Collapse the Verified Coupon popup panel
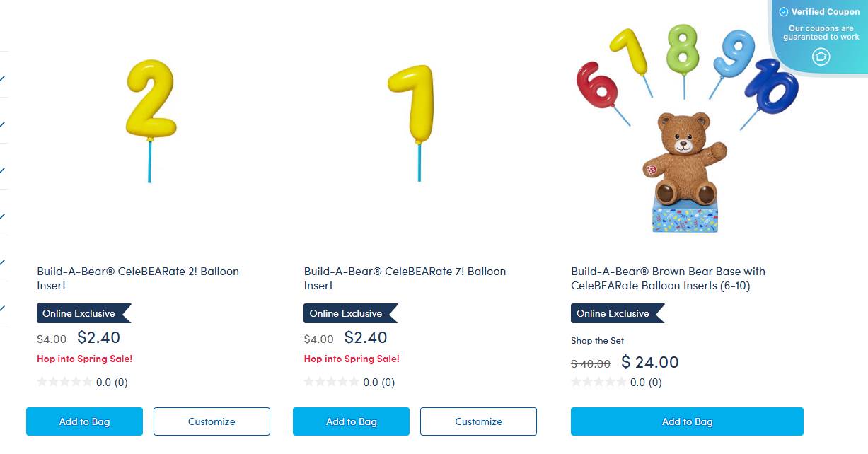The height and width of the screenshot is (454, 868). tap(820, 57)
